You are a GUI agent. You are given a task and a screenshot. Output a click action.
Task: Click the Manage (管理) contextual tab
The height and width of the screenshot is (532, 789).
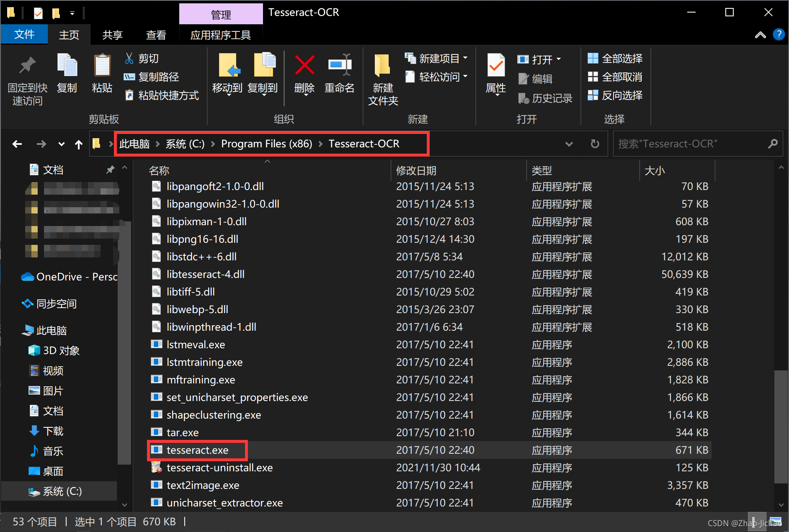pos(221,15)
